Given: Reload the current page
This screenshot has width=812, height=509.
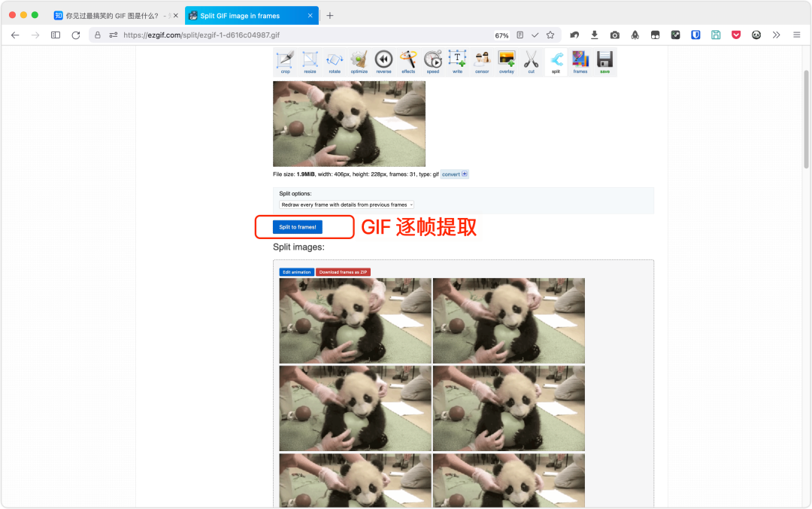Looking at the screenshot, I should [76, 35].
